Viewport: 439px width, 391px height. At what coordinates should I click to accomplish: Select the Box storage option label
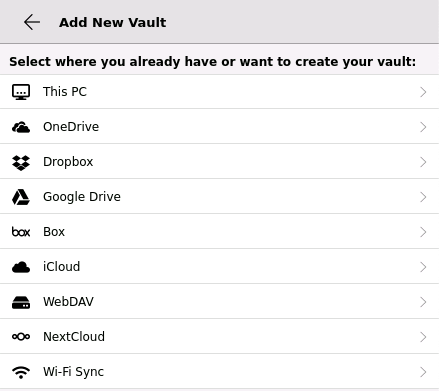(54, 232)
